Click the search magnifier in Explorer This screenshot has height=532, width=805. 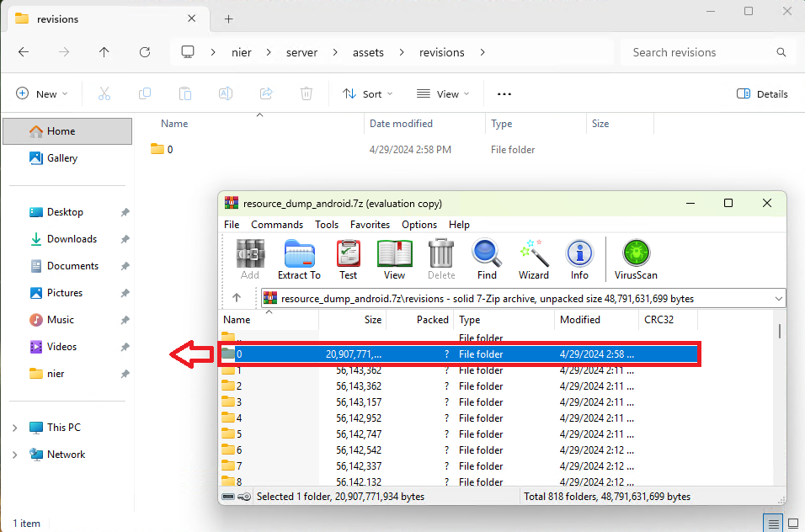click(781, 52)
